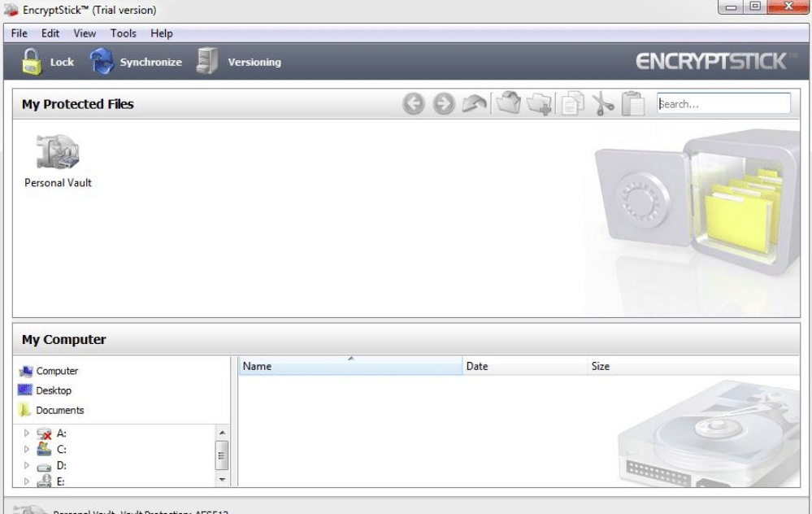This screenshot has height=514, width=812.
Task: Maximize the EncryptStick window
Action: point(754,7)
